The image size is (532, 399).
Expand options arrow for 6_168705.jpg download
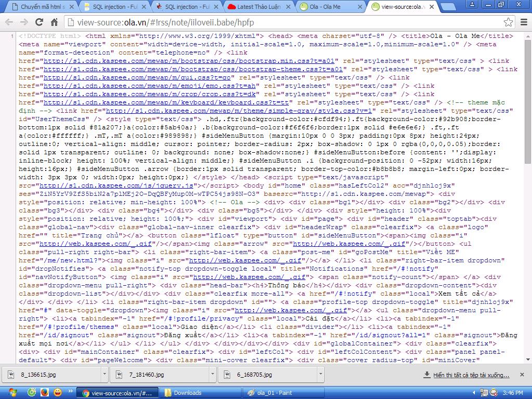[x=321, y=375]
